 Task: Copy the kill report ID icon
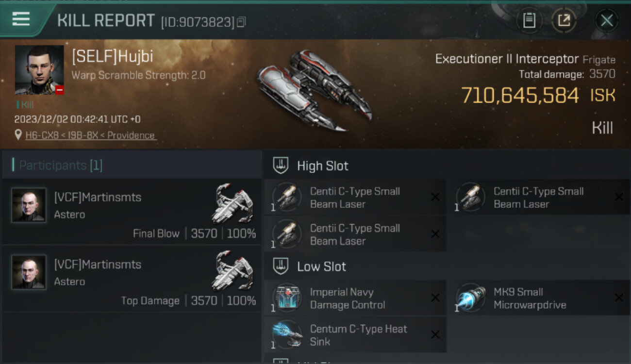pyautogui.click(x=241, y=22)
